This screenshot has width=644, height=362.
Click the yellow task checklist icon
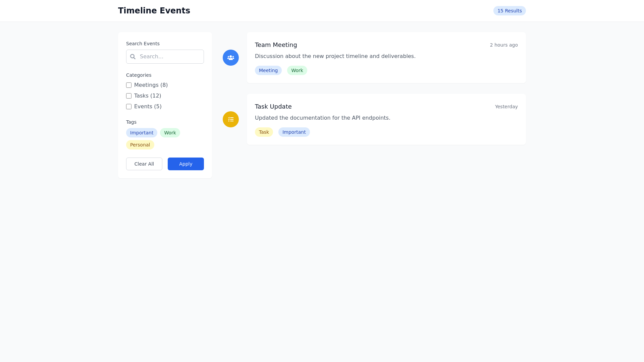click(x=231, y=119)
